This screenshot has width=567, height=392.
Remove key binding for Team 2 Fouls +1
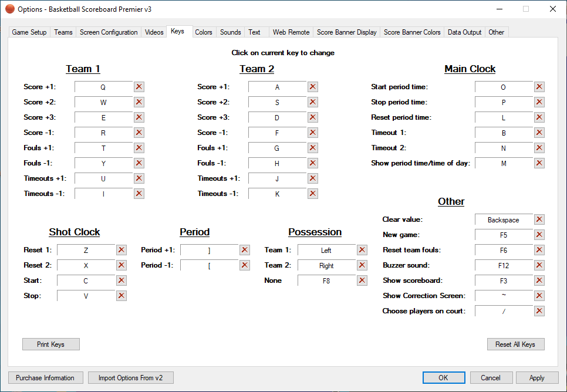tap(313, 148)
